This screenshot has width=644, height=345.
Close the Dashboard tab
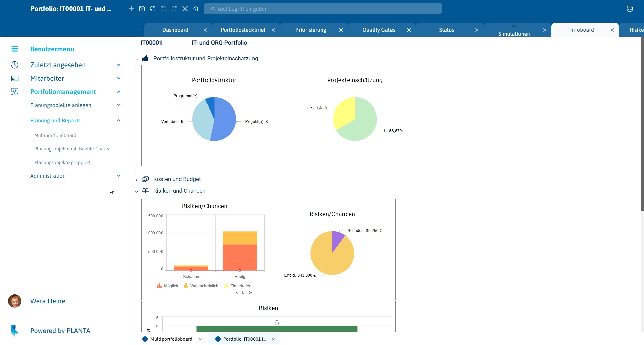tap(205, 30)
